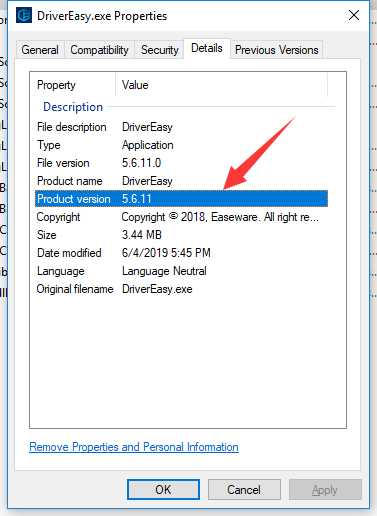The height and width of the screenshot is (516, 377).
Task: Click the DriverEasy.exe filename value
Action: [x=157, y=289]
